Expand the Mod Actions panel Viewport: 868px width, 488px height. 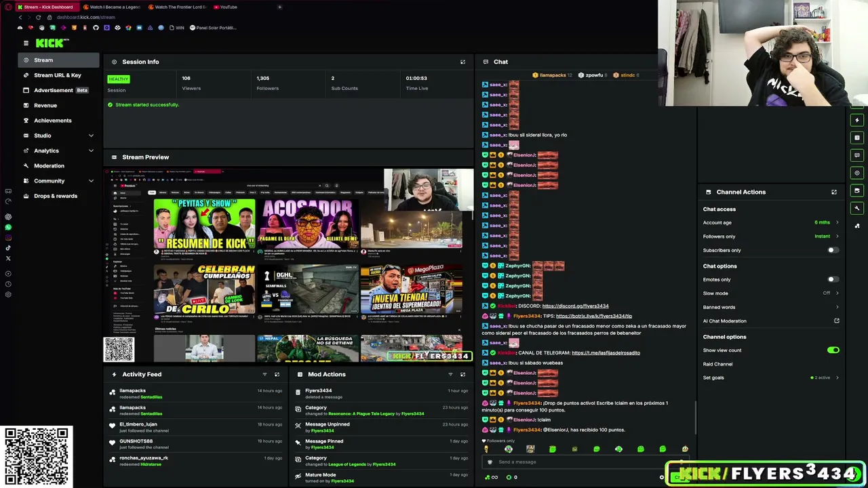pyautogui.click(x=462, y=374)
